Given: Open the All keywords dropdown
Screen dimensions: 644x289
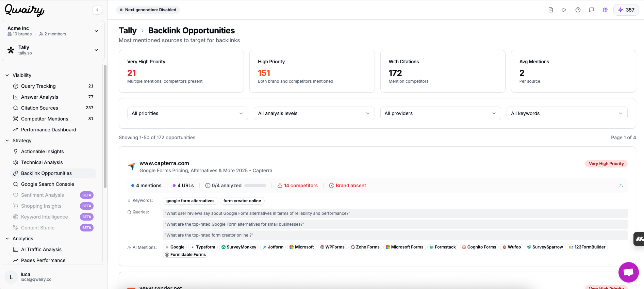Looking at the screenshot, I should point(567,113).
